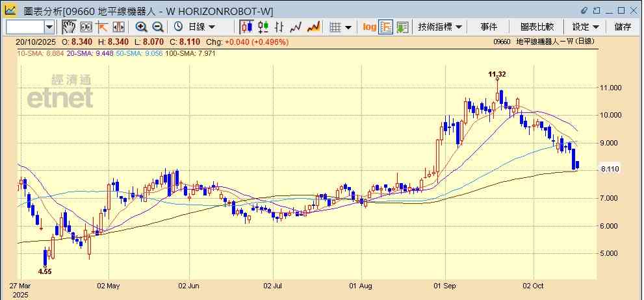
Task: Switch to OHLC bar chart type
Action: [x=280, y=27]
